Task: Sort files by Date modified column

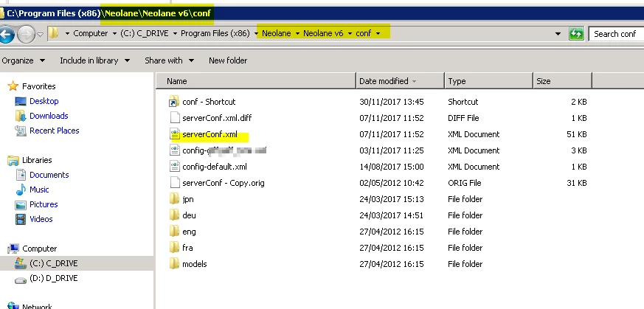Action: [x=400, y=81]
